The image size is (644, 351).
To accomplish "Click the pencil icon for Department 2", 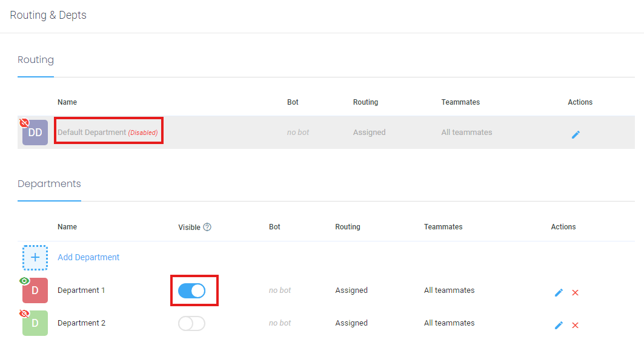I will pos(559,325).
